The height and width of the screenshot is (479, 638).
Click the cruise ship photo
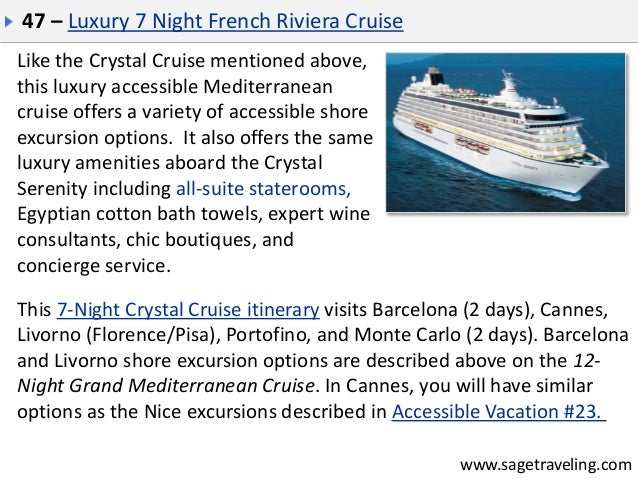point(505,132)
